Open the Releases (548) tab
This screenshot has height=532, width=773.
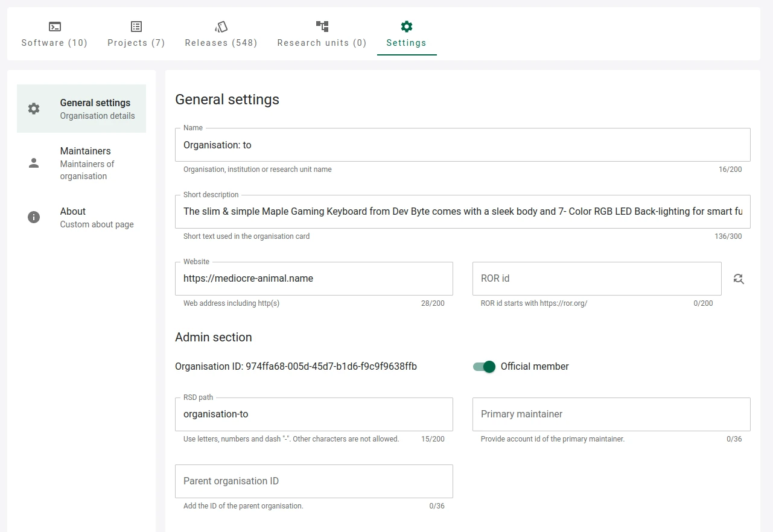pos(221,43)
